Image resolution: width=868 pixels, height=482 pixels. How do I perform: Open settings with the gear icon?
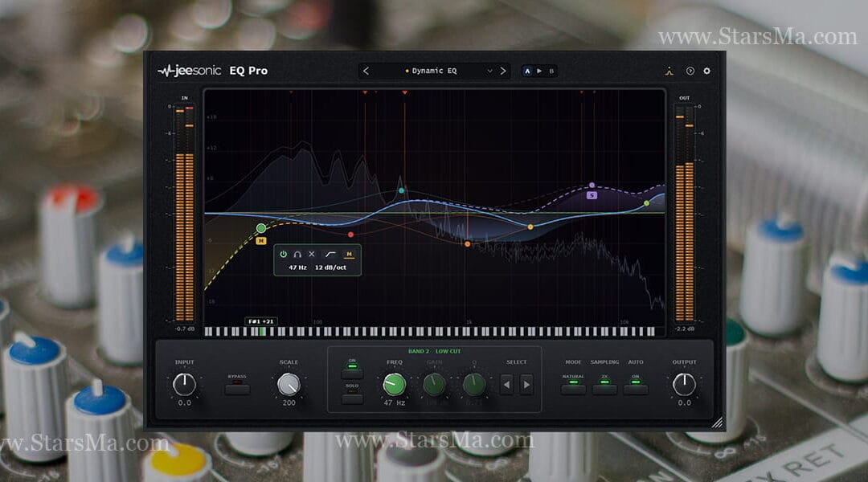706,71
